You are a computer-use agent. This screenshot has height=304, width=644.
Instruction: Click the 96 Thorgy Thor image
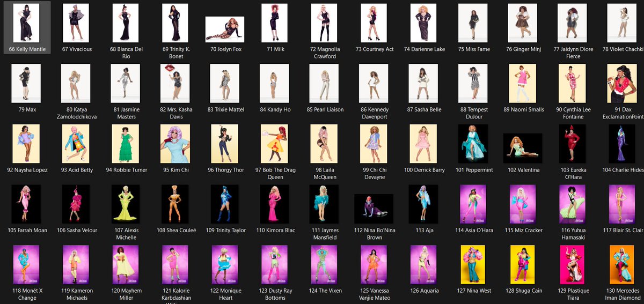tap(225, 144)
